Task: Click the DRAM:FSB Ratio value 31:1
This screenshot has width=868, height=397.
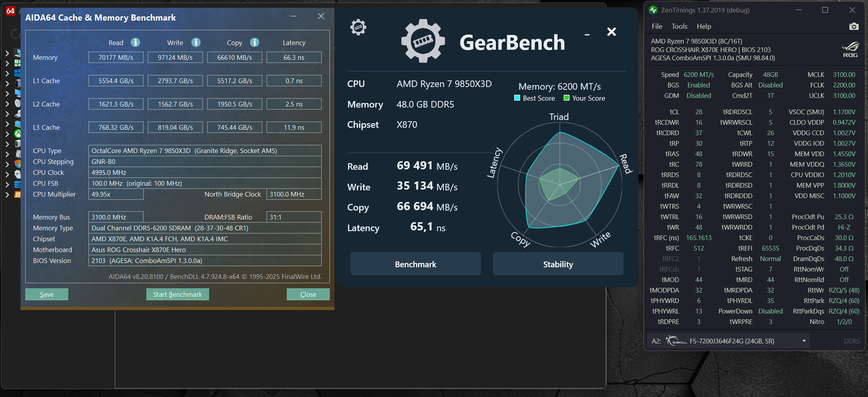Action: pos(294,217)
